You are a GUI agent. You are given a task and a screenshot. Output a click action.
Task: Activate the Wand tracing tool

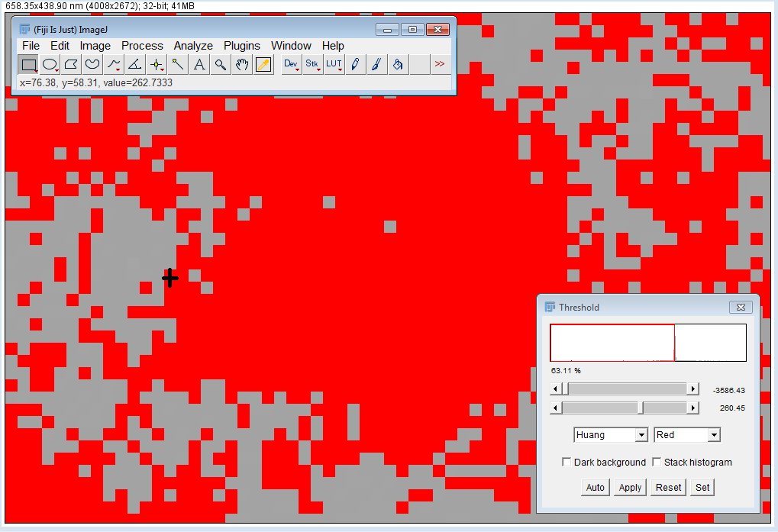click(178, 65)
